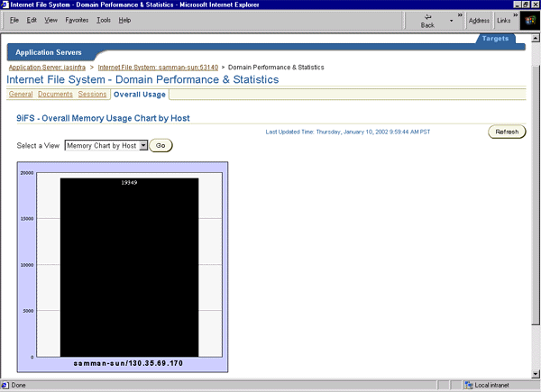Click the 10000 y-axis label
Viewport: 541px width, 392px height.
coord(27,265)
